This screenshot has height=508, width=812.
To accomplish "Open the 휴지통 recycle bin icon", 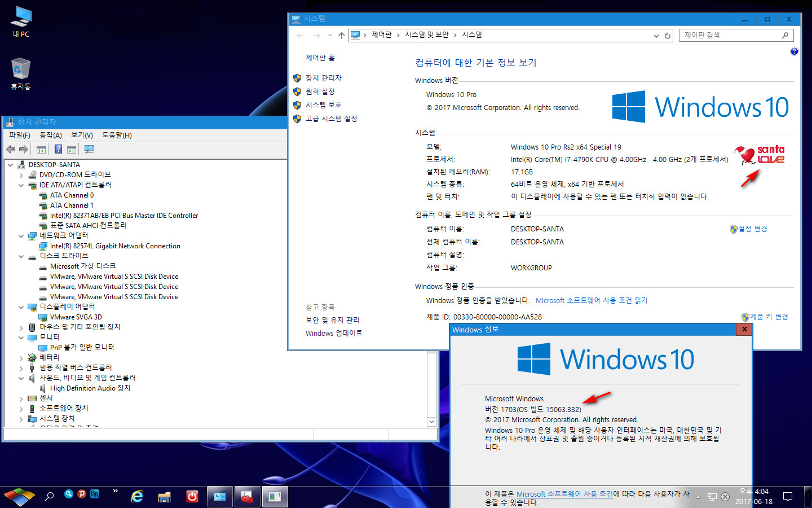I will point(21,74).
